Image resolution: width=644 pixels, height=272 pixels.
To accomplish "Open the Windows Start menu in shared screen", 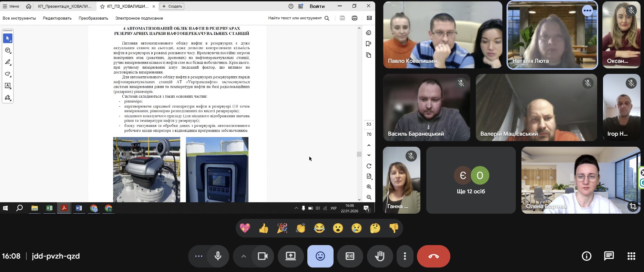I will (x=5, y=208).
